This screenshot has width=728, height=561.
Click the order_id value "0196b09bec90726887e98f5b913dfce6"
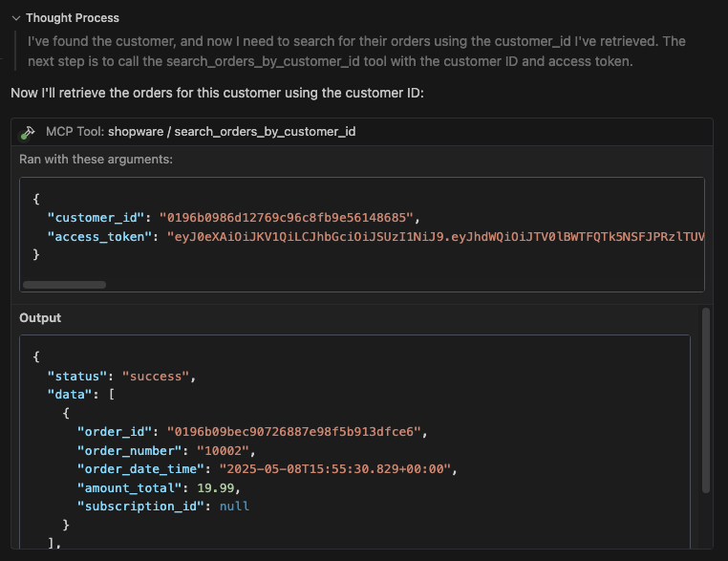(294, 432)
